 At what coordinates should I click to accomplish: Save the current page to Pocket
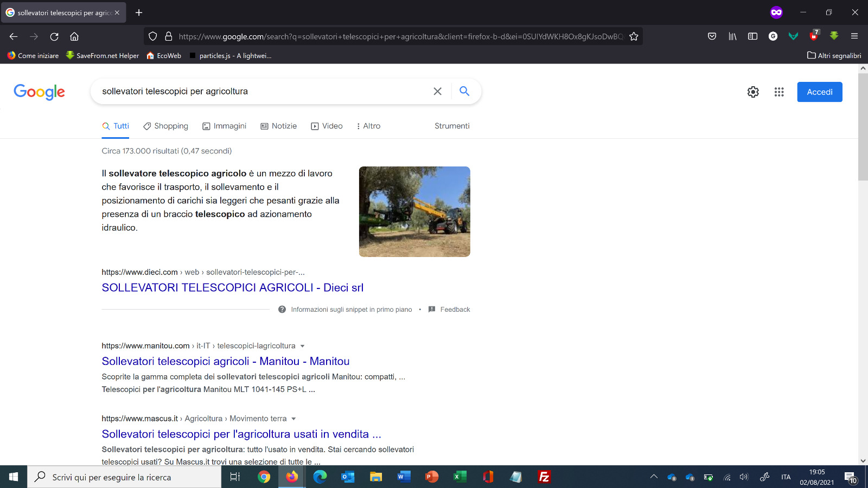[x=712, y=36]
